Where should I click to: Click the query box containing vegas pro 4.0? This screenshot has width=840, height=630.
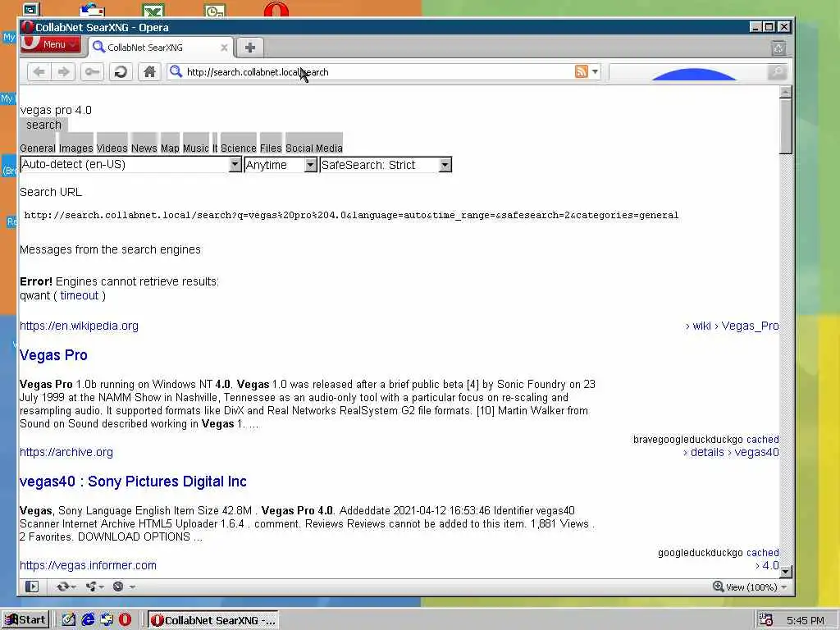56,110
